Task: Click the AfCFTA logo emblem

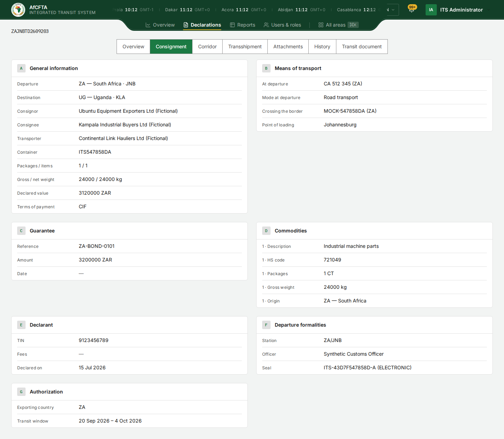Action: (x=18, y=10)
